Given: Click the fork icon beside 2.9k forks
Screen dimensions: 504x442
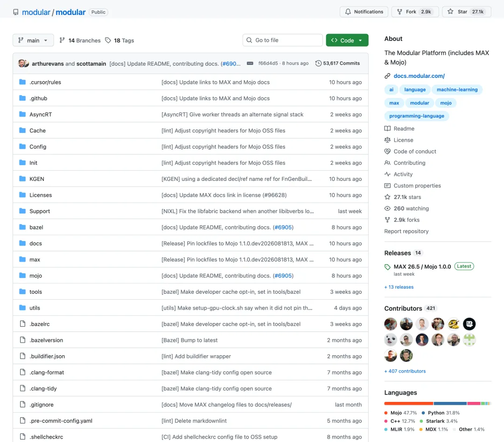Looking at the screenshot, I should coord(387,220).
